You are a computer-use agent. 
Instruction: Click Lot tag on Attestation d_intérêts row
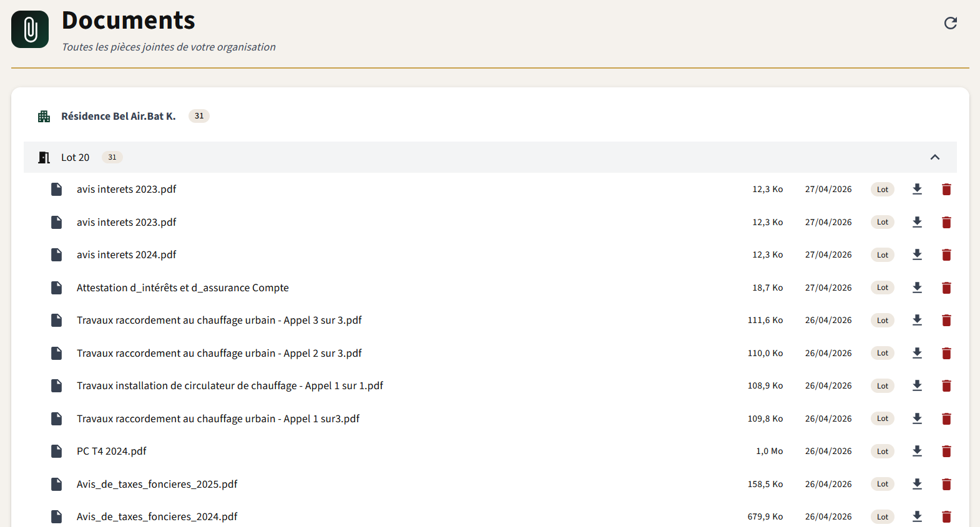882,288
